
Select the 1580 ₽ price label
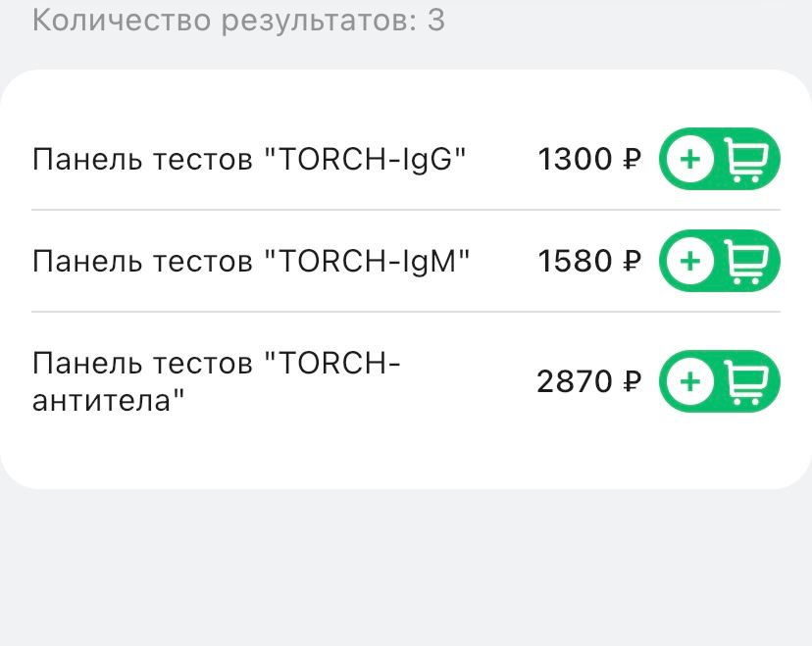(x=588, y=261)
